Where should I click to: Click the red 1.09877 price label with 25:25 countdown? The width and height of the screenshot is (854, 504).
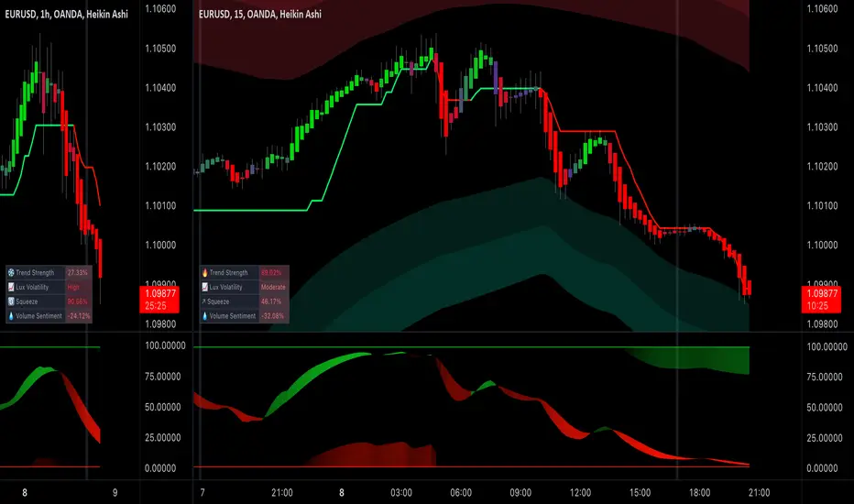click(159, 300)
